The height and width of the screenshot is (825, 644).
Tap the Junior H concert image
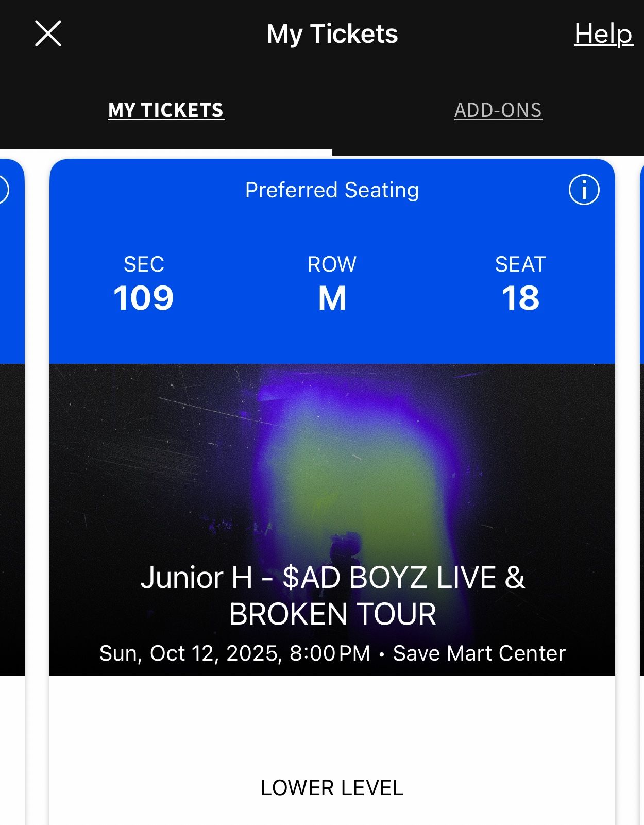[332, 464]
